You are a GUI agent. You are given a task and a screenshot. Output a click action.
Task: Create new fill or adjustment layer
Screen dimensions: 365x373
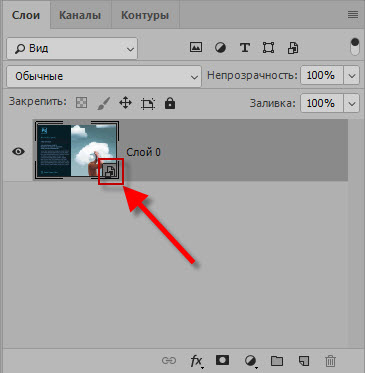click(250, 361)
